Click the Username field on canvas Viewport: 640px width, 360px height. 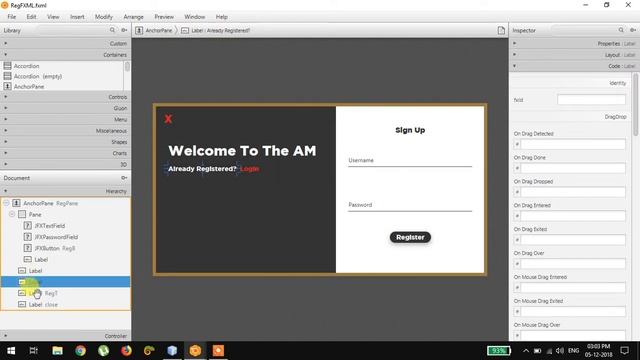click(410, 160)
